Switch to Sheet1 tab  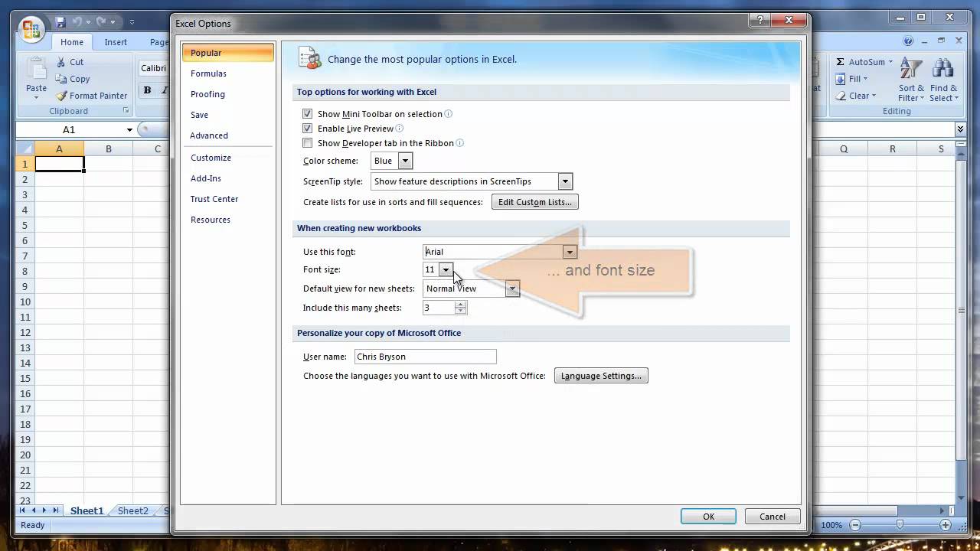(x=87, y=510)
